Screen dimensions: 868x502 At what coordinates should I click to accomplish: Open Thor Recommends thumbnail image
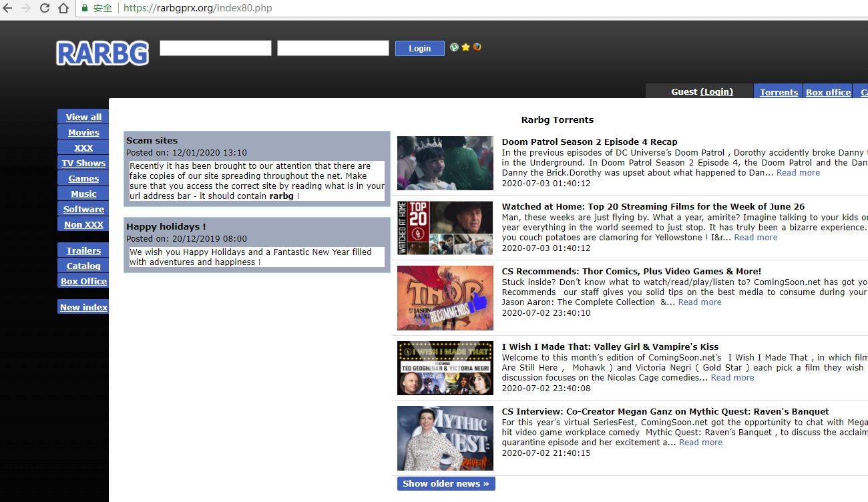click(445, 298)
